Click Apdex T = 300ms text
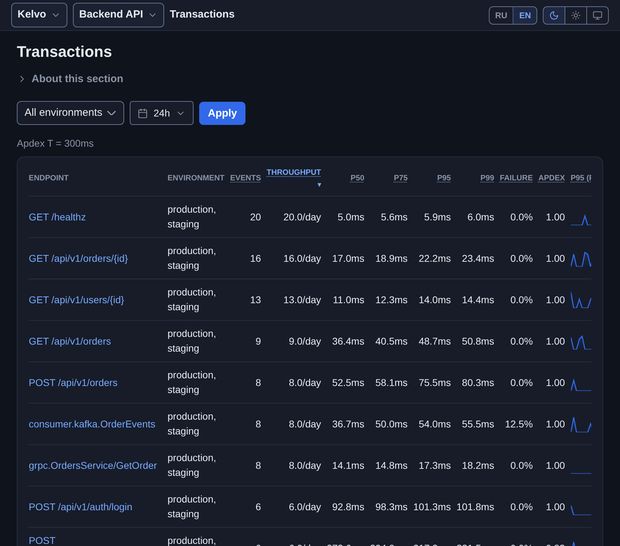Viewport: 620px width, 546px height. [x=55, y=144]
